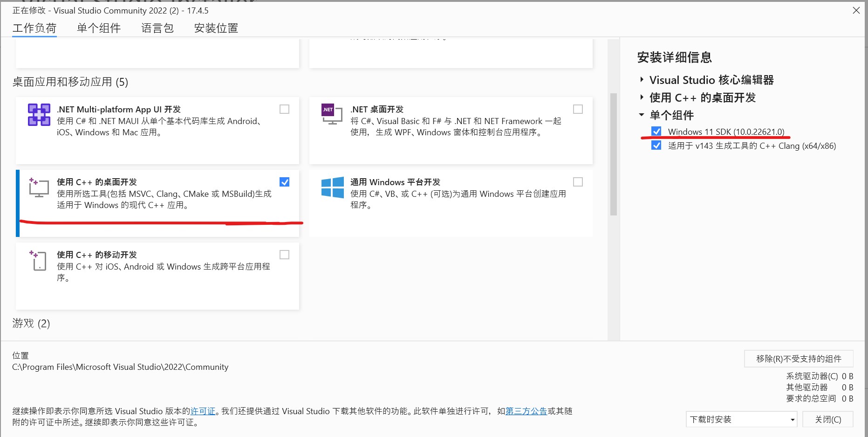The image size is (868, 437).
Task: Select the 通用 Windows 平台开发 card title
Action: point(395,182)
